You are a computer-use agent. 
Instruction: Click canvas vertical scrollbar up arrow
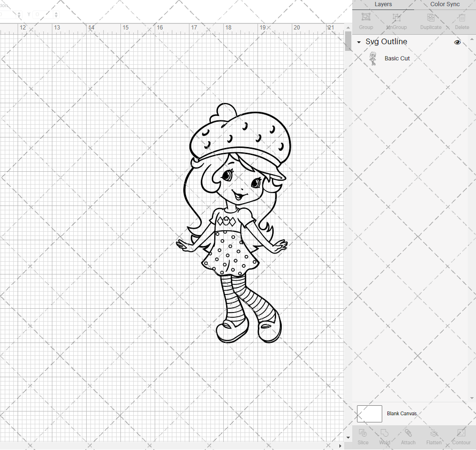[348, 28]
